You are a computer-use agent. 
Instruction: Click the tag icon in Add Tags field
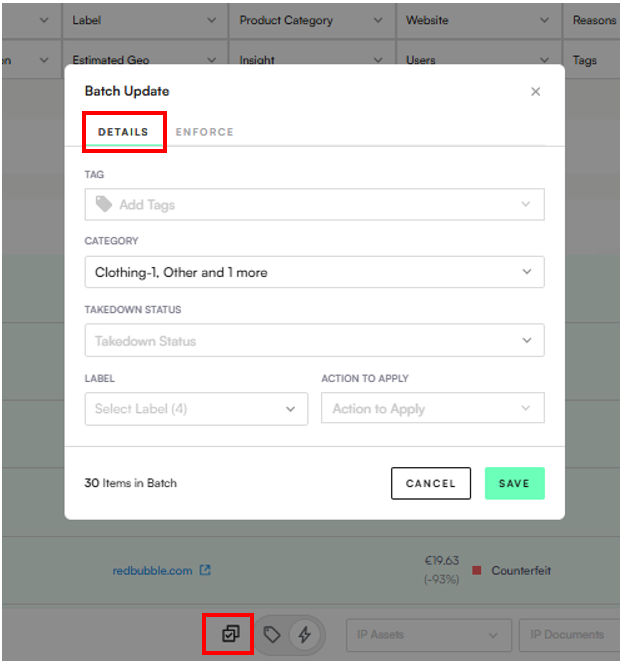pyautogui.click(x=104, y=204)
